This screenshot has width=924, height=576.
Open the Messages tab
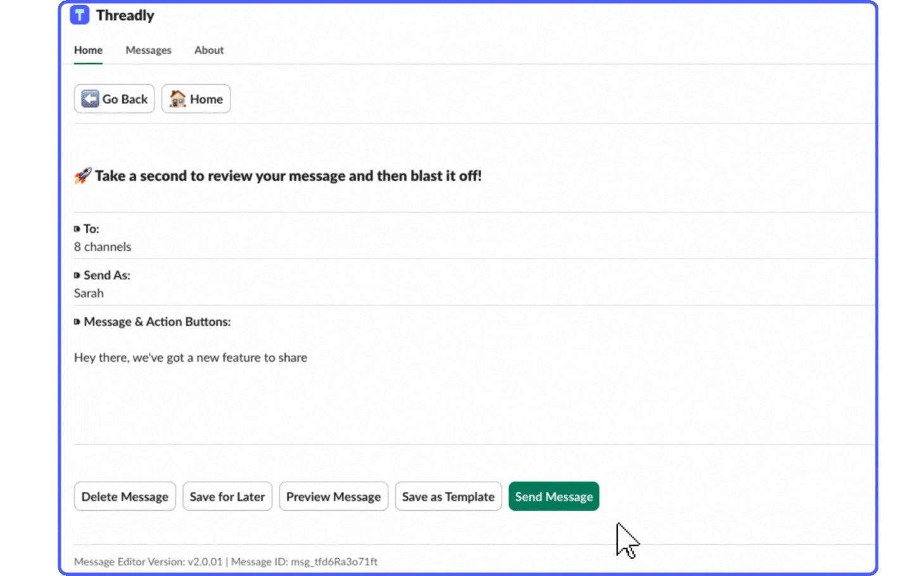point(148,50)
